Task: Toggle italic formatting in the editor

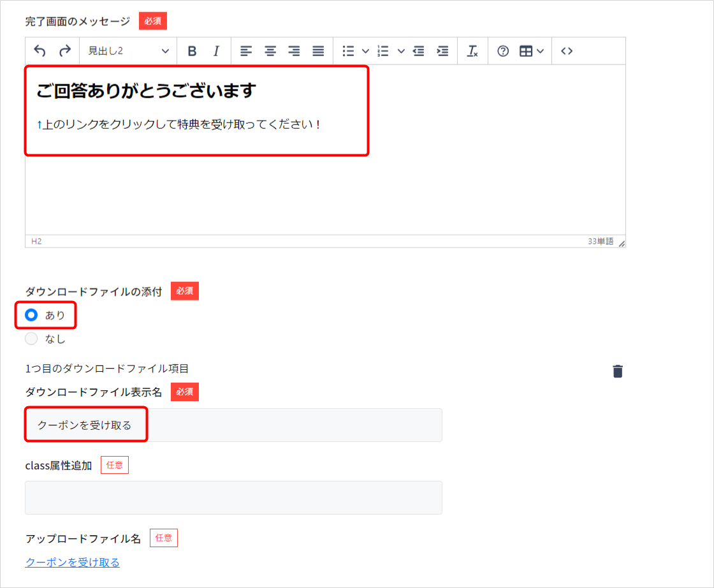Action: coord(216,51)
